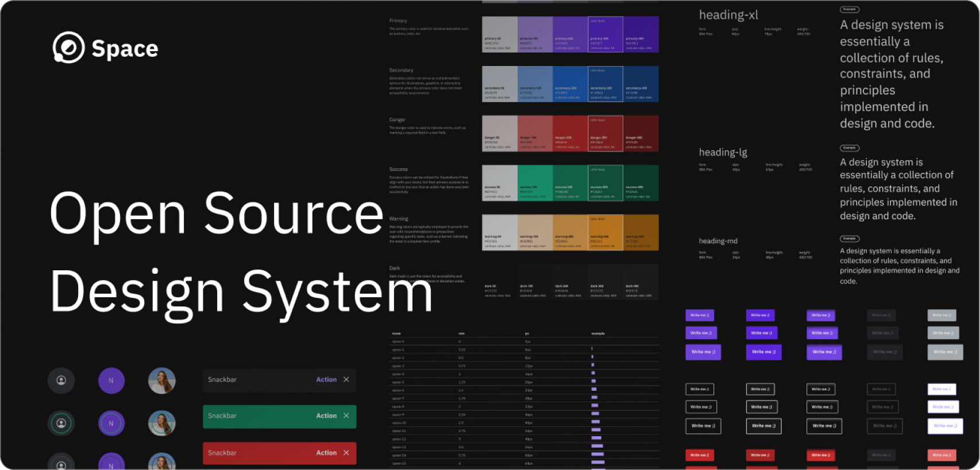The image size is (980, 470).
Task: Choose the dark-300 swatch
Action: 605,282
